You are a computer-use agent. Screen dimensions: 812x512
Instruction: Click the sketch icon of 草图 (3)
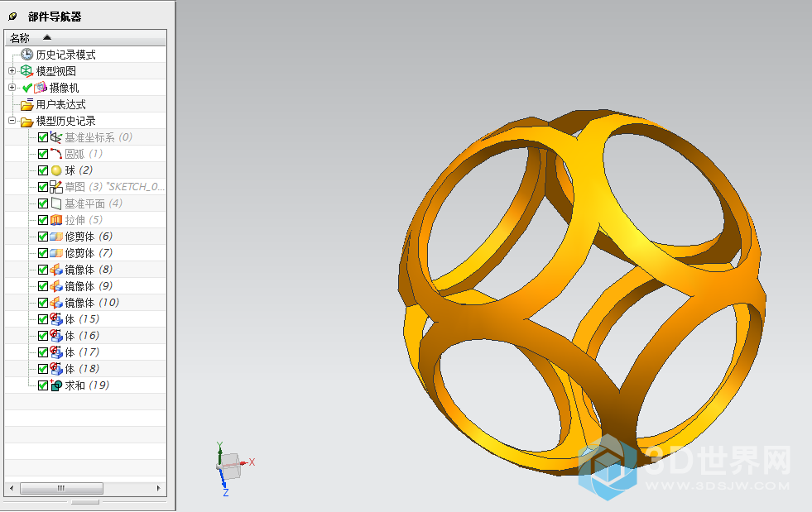pyautogui.click(x=56, y=187)
